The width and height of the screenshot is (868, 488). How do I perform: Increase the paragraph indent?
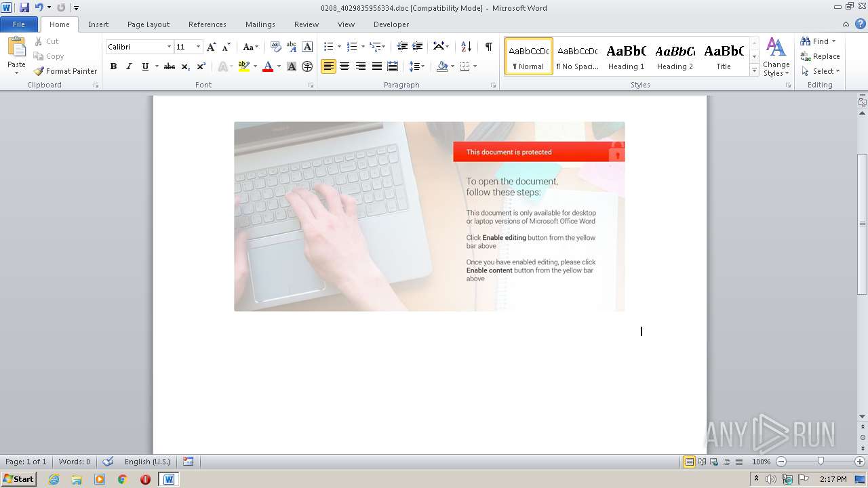pyautogui.click(x=418, y=47)
